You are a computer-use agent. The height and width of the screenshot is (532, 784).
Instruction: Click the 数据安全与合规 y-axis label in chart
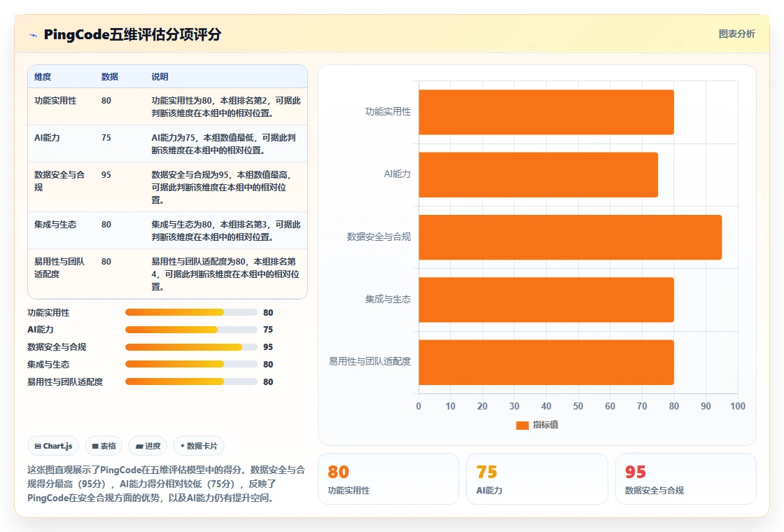pos(379,237)
